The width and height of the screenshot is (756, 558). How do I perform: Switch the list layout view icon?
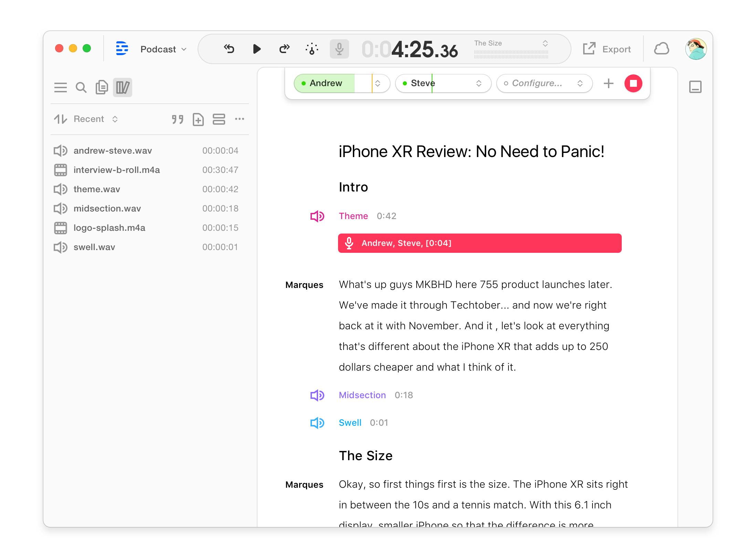click(219, 119)
